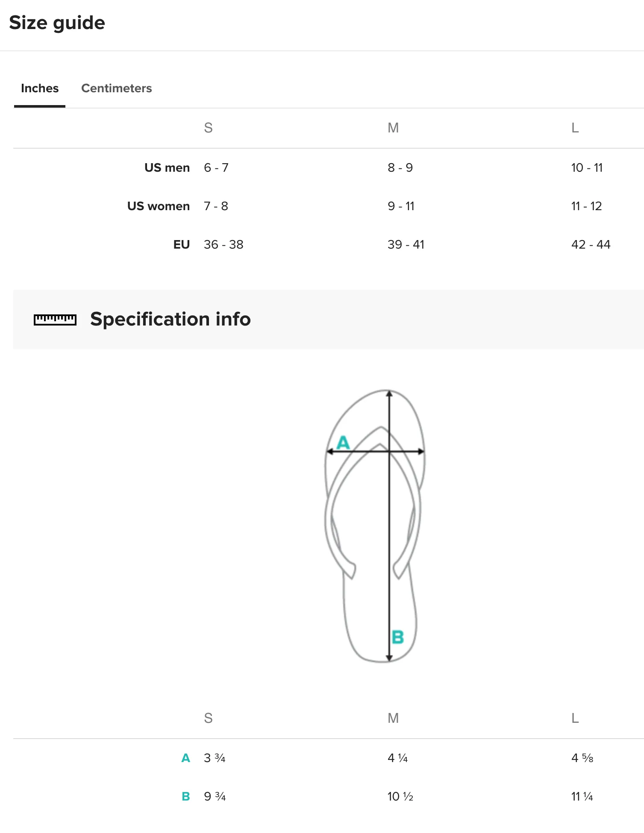
Task: Click the teal B row label in measurements table
Action: click(185, 796)
